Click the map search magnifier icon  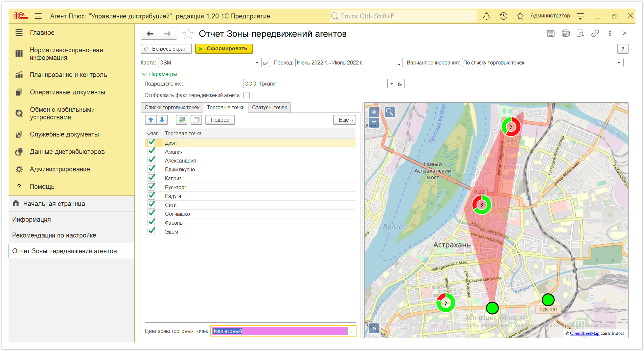point(390,112)
